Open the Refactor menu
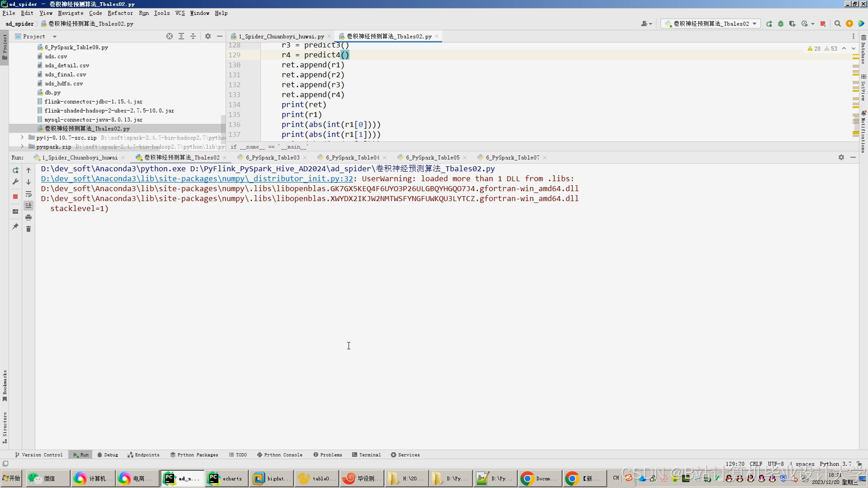 pos(120,13)
